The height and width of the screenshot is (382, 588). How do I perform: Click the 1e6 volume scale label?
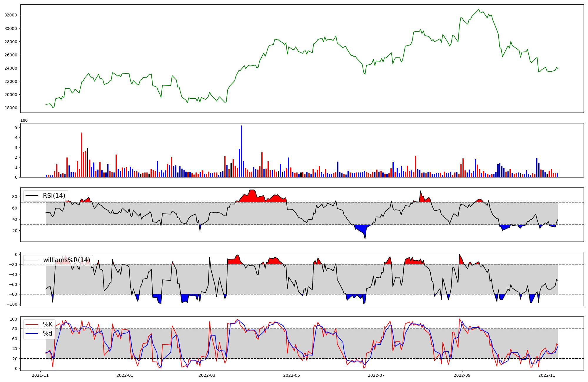point(24,120)
